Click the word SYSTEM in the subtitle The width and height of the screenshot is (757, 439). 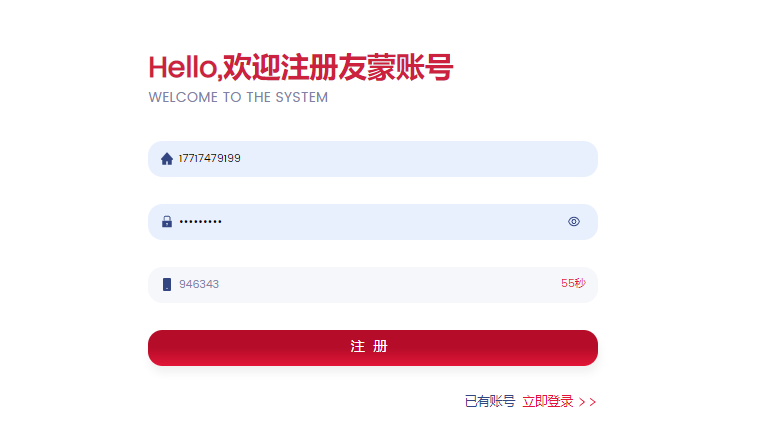pos(302,98)
